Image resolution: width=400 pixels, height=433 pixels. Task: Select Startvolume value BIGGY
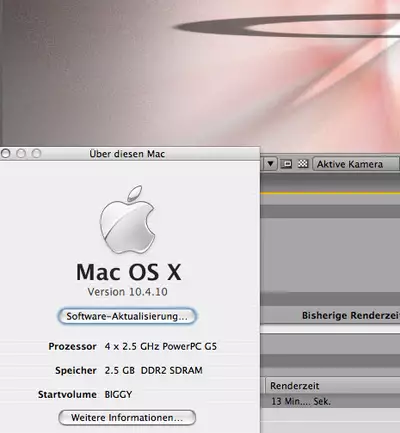click(118, 395)
